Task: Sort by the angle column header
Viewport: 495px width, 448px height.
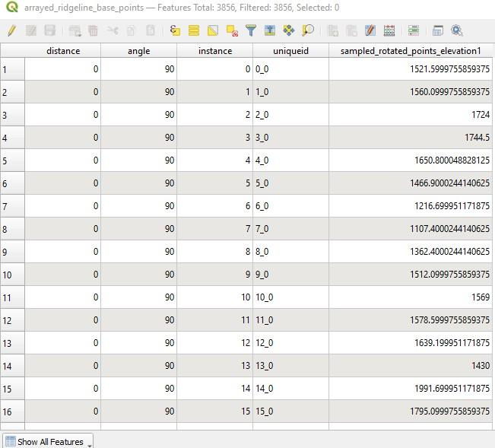Action: point(139,51)
